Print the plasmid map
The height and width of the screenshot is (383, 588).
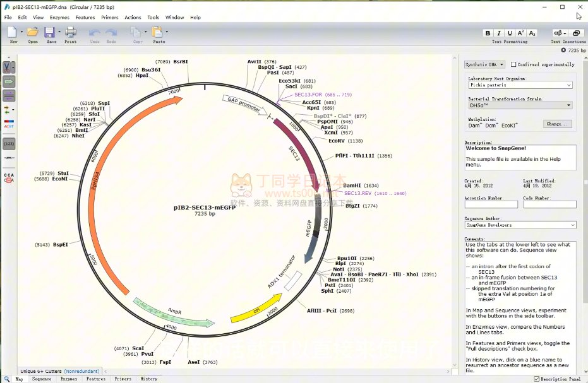[x=70, y=33]
